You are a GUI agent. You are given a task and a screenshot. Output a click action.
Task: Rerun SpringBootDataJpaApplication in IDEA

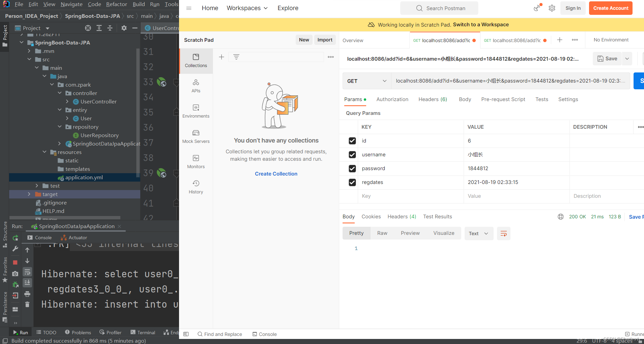point(15,238)
